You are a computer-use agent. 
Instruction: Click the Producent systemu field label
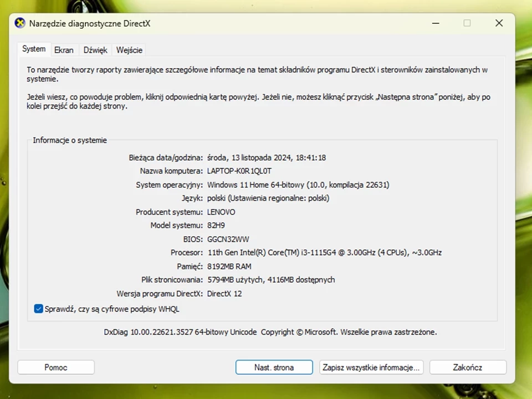click(x=170, y=212)
